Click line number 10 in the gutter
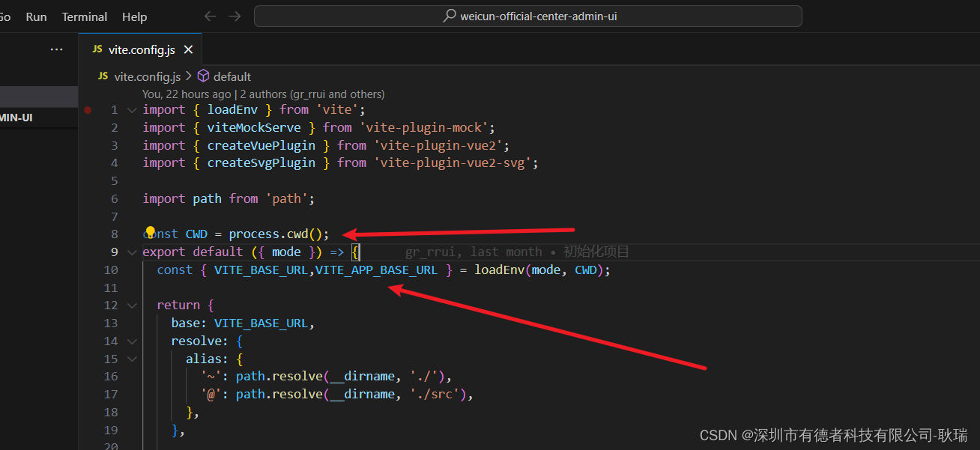The image size is (980, 450). 111,270
